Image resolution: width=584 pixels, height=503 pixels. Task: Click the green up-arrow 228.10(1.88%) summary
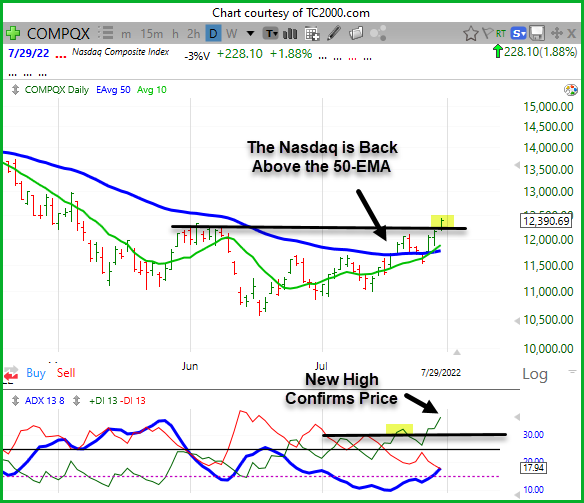[x=535, y=51]
